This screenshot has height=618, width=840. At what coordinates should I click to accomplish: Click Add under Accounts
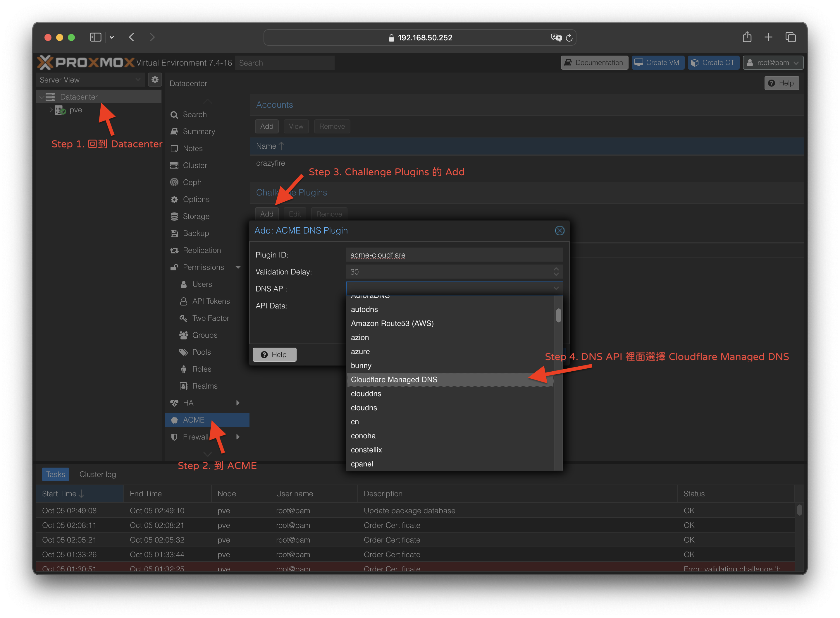click(x=266, y=126)
